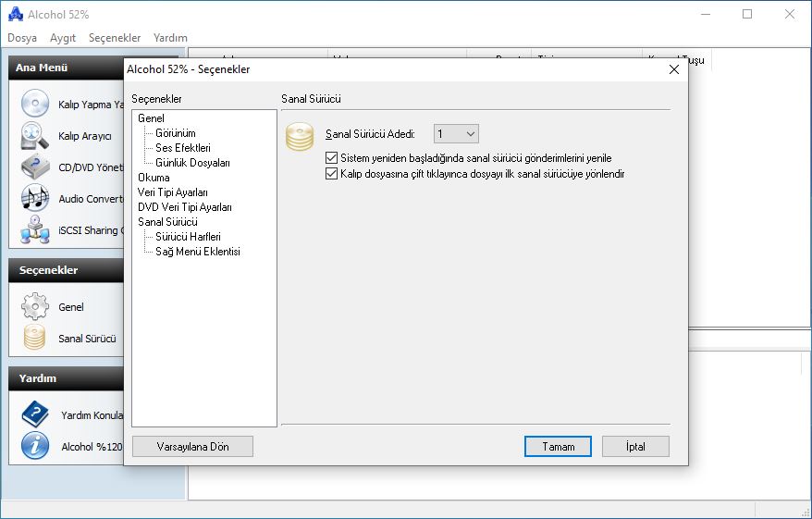Open the Seçenekler menu in menu bar

tap(115, 38)
